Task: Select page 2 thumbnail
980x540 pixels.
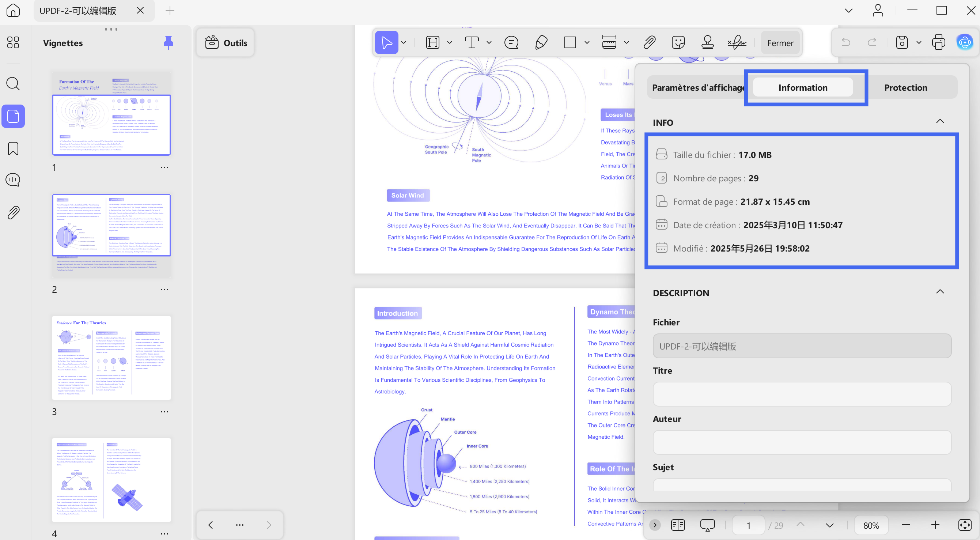Action: (111, 236)
